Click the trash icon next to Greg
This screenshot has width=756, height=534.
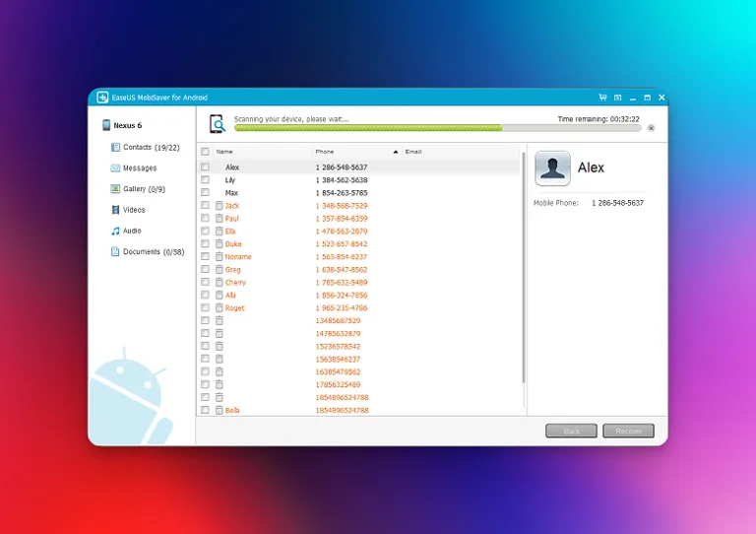pos(219,269)
